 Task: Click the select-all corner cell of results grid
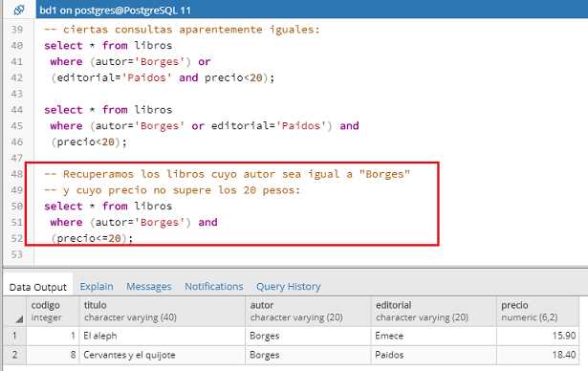point(15,311)
